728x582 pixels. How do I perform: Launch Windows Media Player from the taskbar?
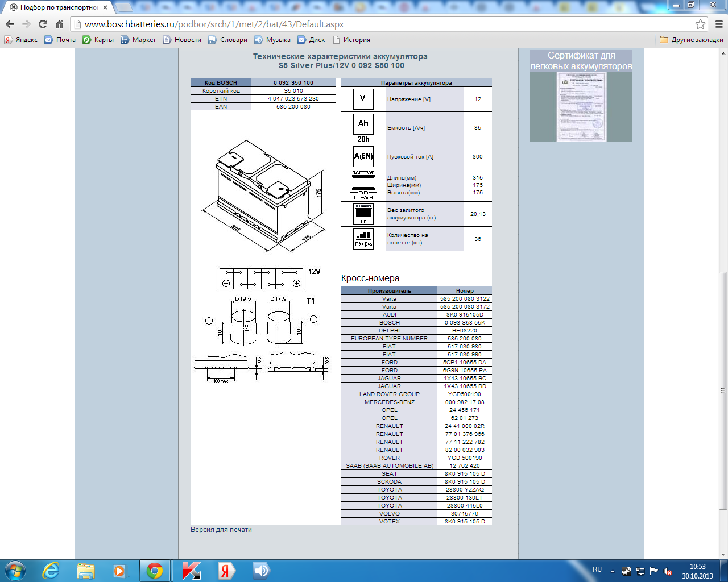[x=119, y=570]
